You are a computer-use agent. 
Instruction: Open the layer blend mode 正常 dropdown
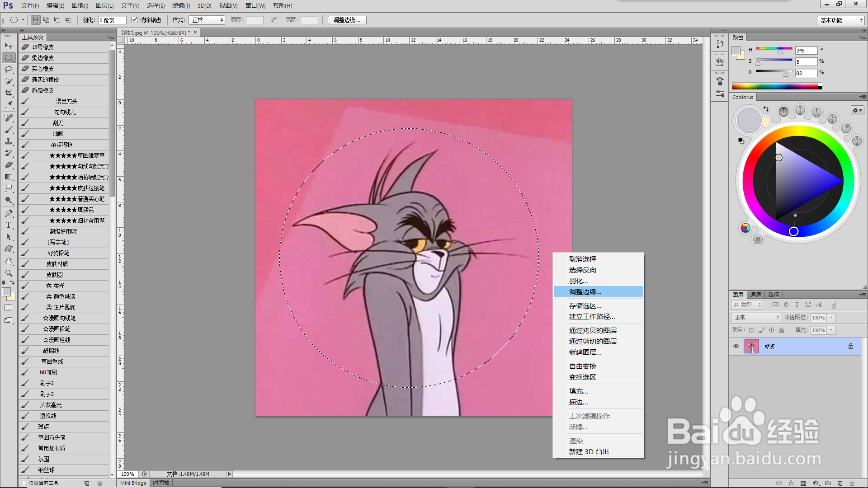point(756,318)
